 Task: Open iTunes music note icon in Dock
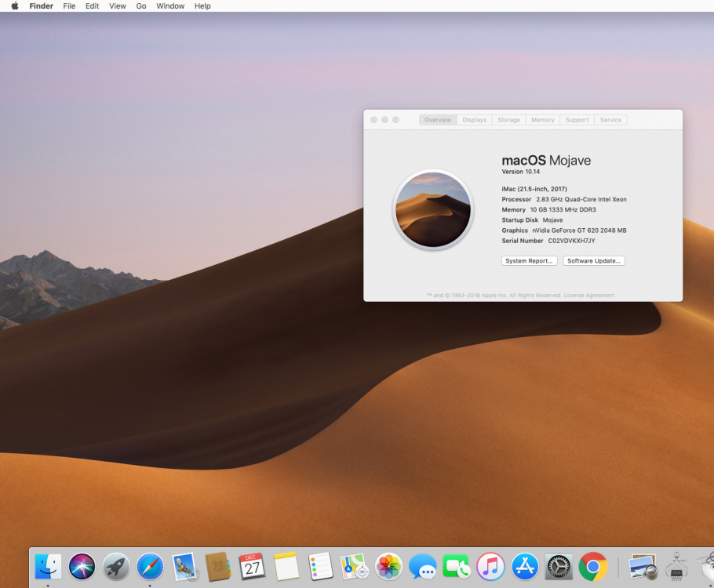(x=490, y=567)
